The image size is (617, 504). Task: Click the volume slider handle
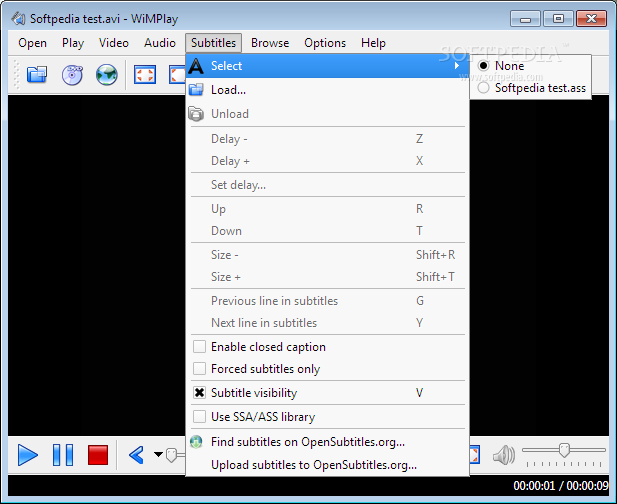564,450
